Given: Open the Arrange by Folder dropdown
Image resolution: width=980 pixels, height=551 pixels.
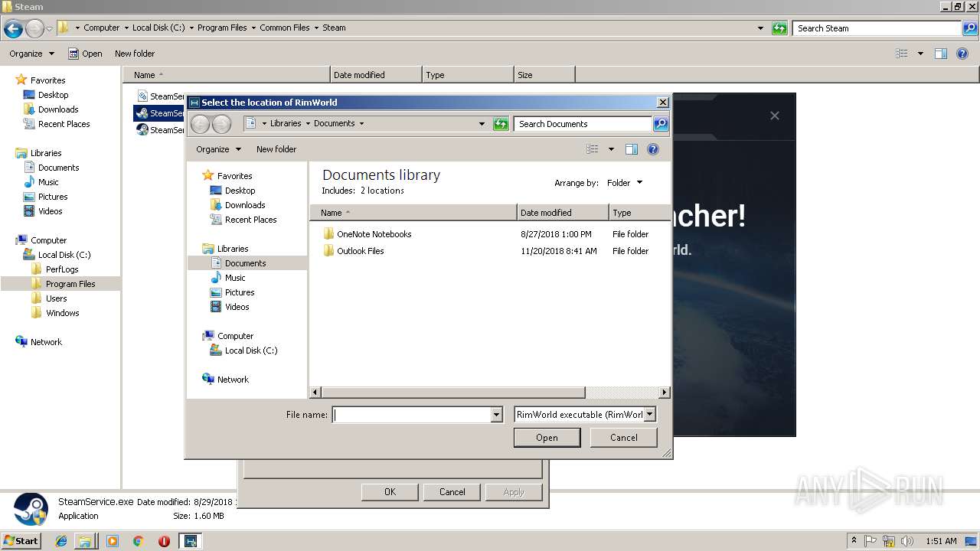Looking at the screenshot, I should [x=625, y=183].
